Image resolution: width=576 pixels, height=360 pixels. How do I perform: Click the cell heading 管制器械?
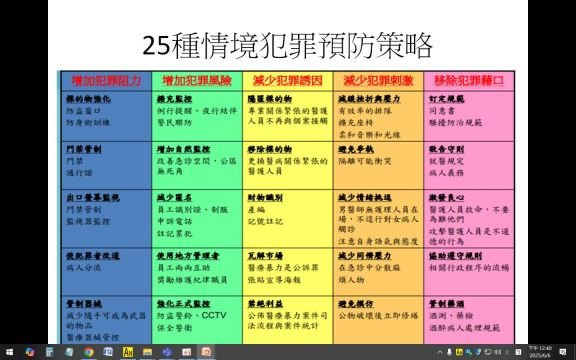[x=84, y=305]
